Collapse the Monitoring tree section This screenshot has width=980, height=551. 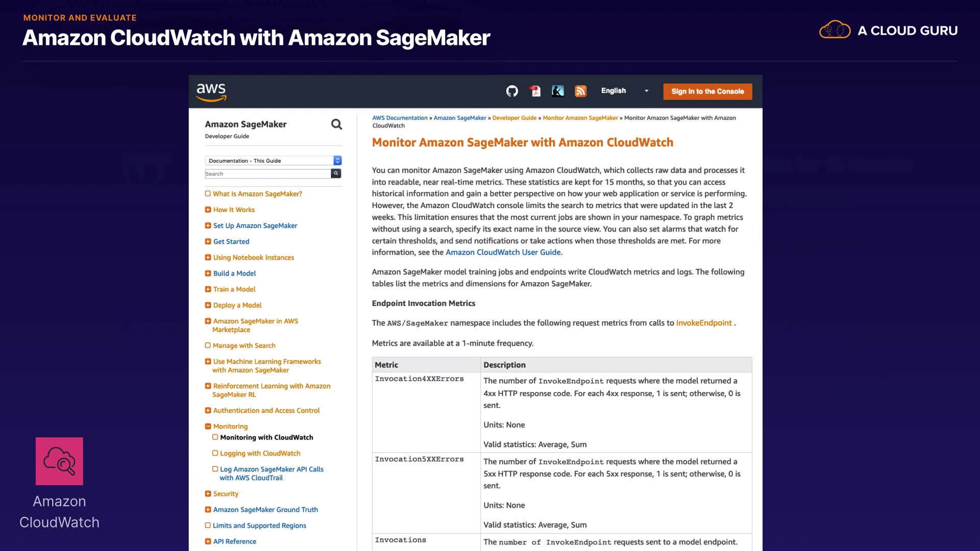pyautogui.click(x=208, y=427)
